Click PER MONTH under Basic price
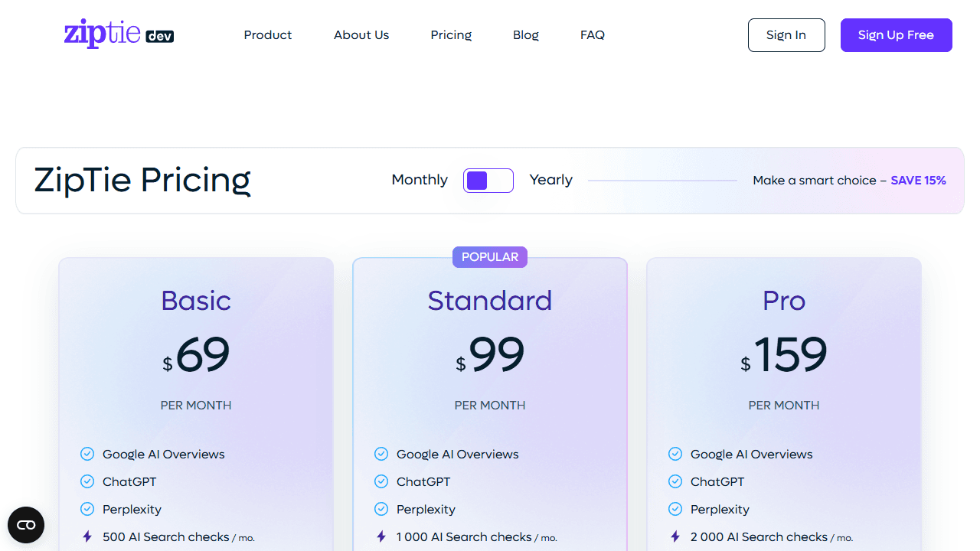The width and height of the screenshot is (980, 551). tap(196, 406)
